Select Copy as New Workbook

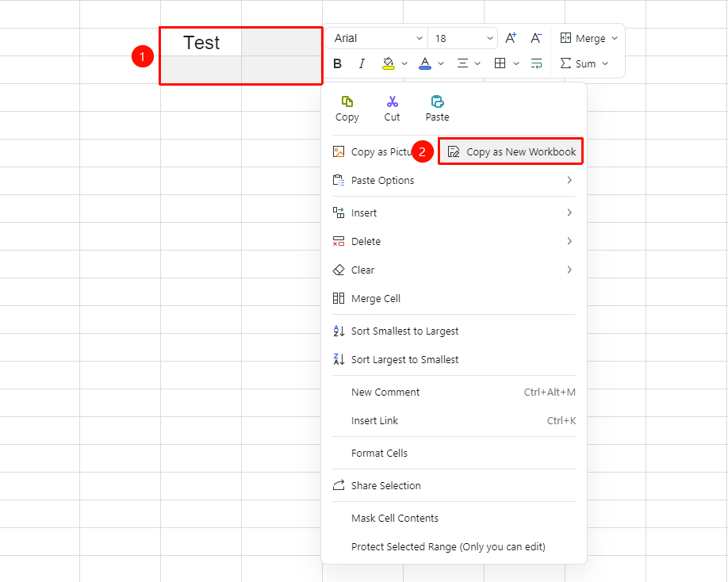(x=512, y=151)
